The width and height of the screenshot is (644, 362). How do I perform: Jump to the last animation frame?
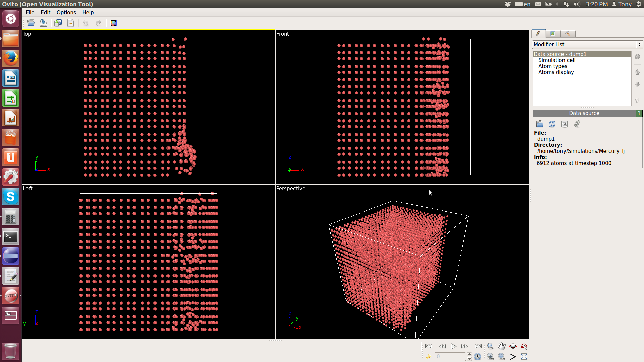point(478,346)
